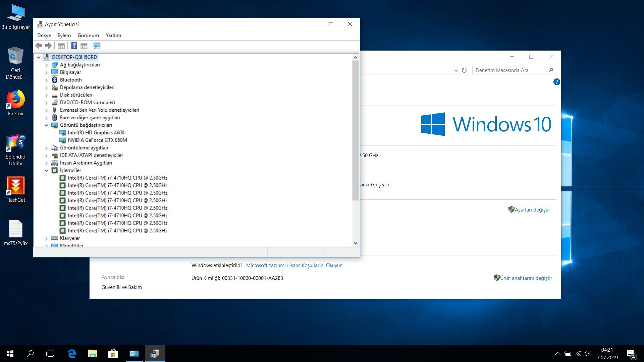644x362 pixels.
Task: Open the Windows Start menu
Action: [x=10, y=354]
